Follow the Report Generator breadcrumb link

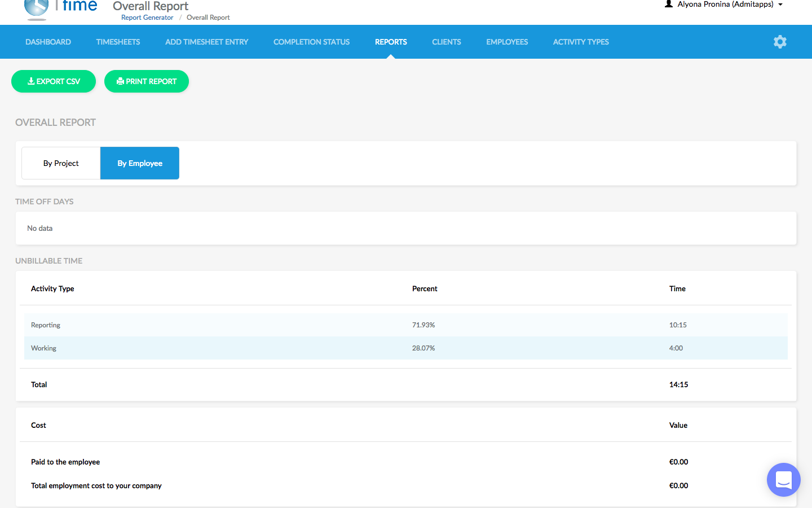(147, 17)
